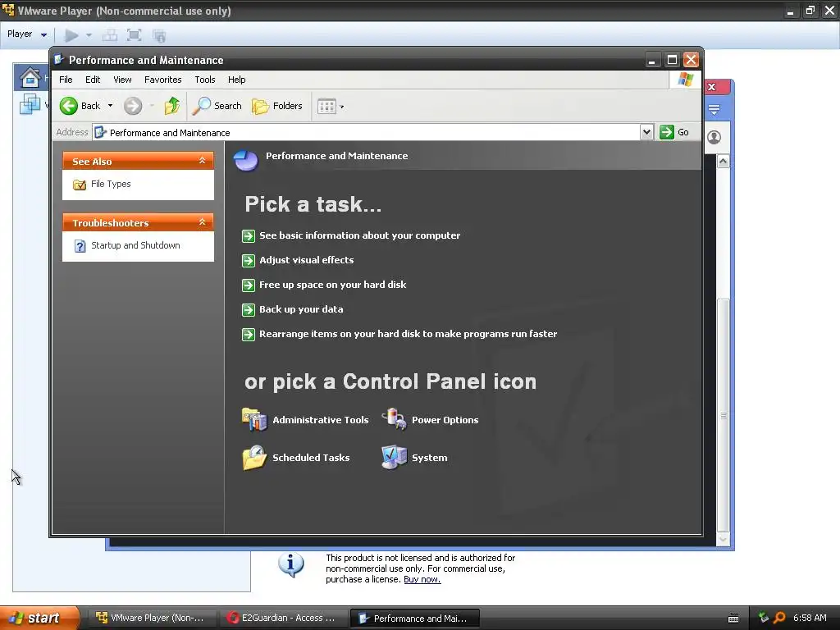Click the 6:58 AM clock

click(810, 618)
